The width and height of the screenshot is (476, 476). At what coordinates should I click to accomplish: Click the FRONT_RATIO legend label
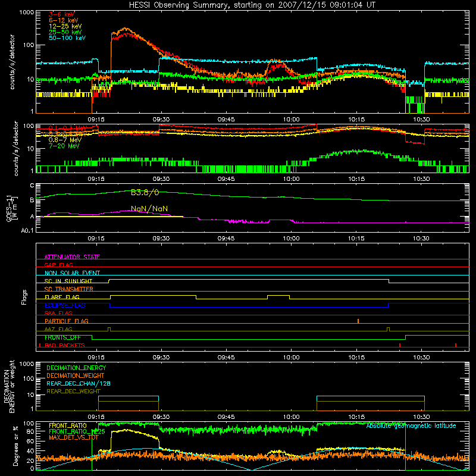click(68, 425)
